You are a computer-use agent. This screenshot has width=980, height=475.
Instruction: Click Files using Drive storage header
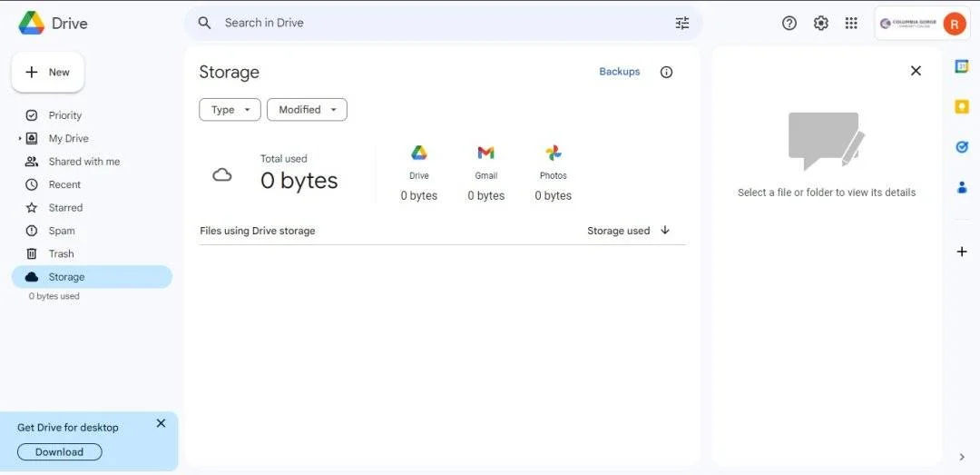(x=258, y=231)
